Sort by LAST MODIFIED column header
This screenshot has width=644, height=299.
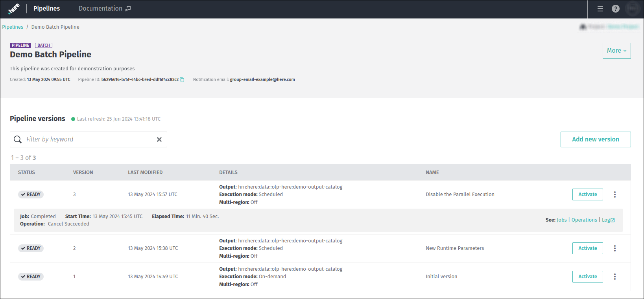click(145, 172)
